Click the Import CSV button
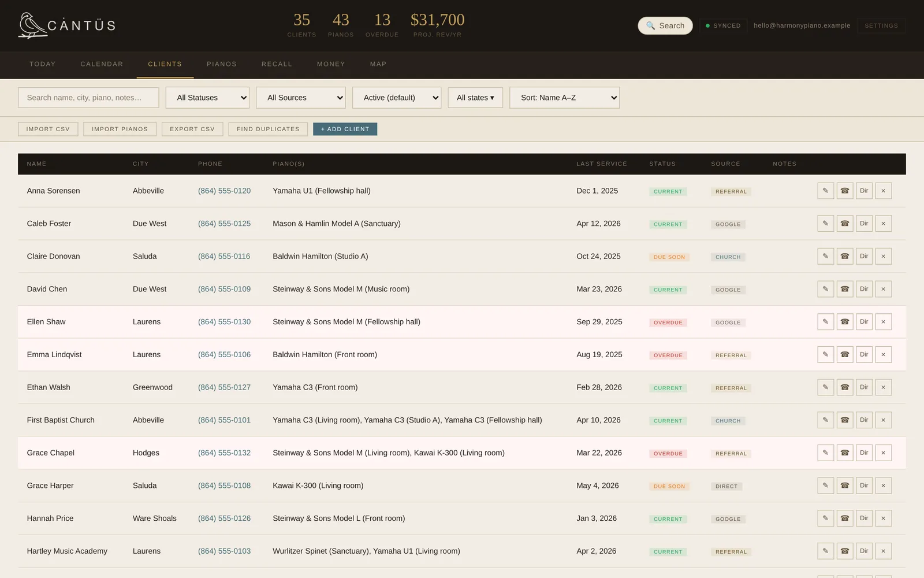 [x=48, y=129]
